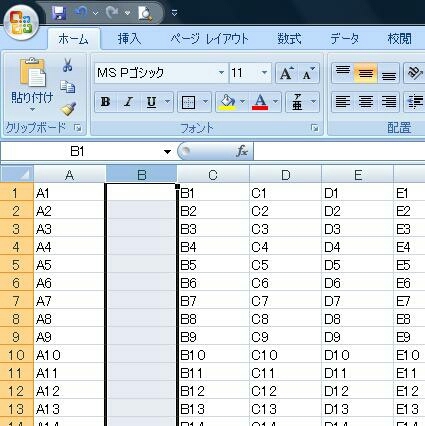Open the undo history dropdown arrow

(96, 13)
